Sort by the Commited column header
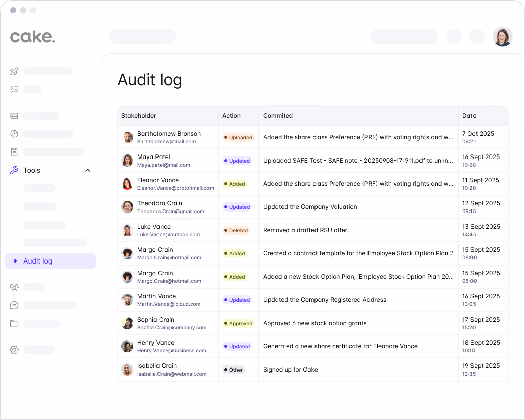 click(278, 116)
